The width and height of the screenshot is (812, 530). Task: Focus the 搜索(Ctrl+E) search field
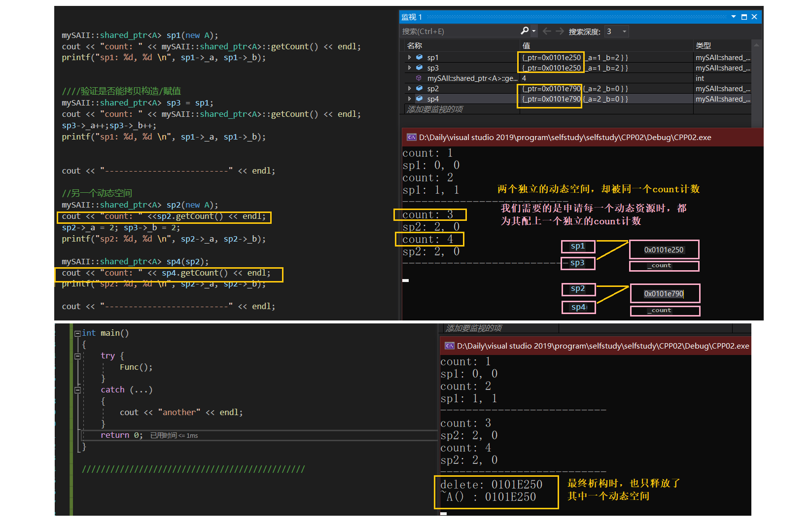click(459, 31)
